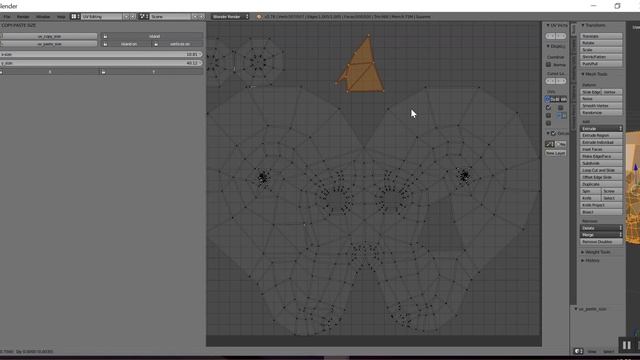Open the Merge dropdown
This screenshot has width=640, height=360.
(x=601, y=235)
